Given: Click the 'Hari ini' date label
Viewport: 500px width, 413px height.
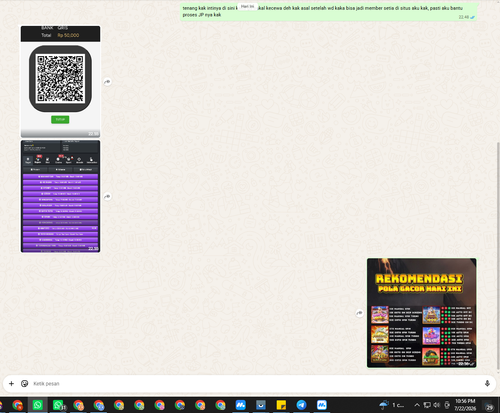Looking at the screenshot, I should pyautogui.click(x=247, y=6).
